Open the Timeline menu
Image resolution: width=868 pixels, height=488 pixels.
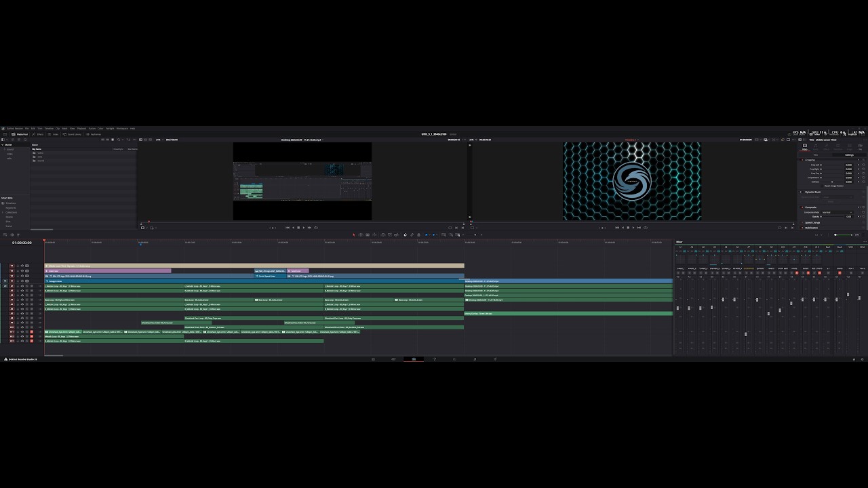pos(49,128)
